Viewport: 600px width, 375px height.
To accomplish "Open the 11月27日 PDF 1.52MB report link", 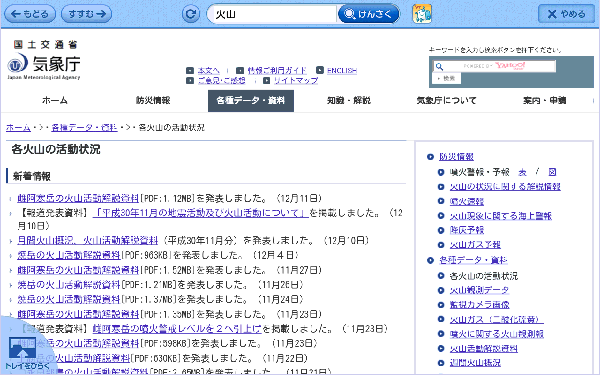I will point(78,270).
